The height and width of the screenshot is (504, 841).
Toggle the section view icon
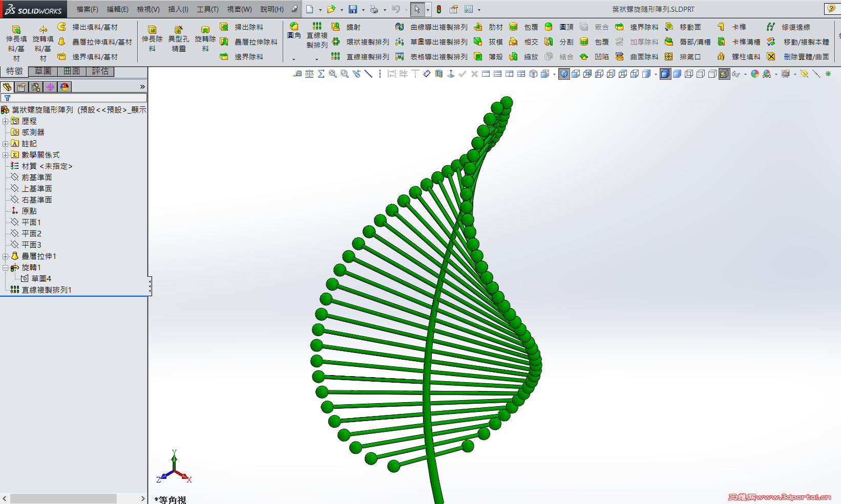(x=439, y=74)
